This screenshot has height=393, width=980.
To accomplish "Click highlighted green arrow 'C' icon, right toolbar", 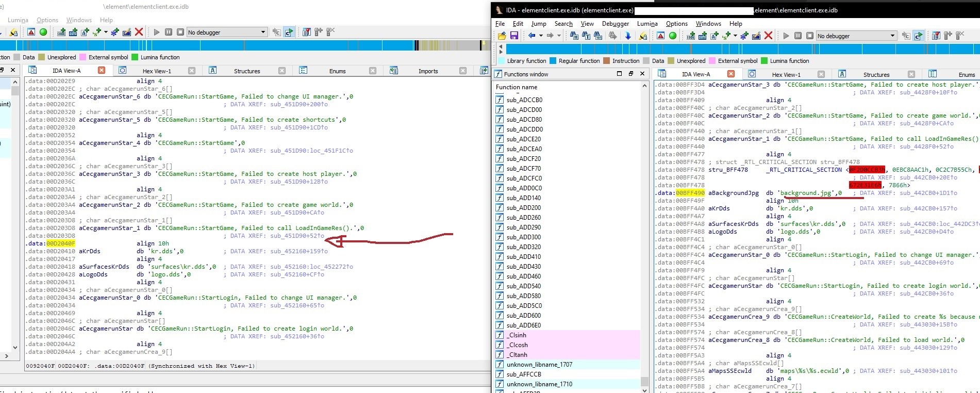I will click(x=918, y=36).
